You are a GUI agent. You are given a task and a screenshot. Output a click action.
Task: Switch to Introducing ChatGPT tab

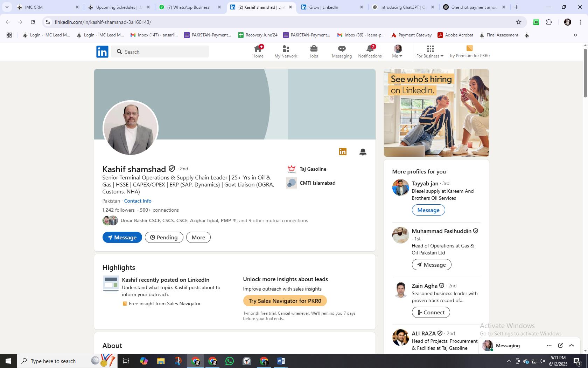coord(403,7)
